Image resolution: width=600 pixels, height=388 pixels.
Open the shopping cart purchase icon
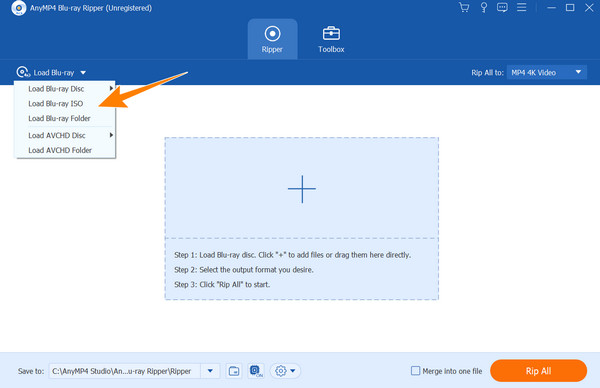click(464, 8)
